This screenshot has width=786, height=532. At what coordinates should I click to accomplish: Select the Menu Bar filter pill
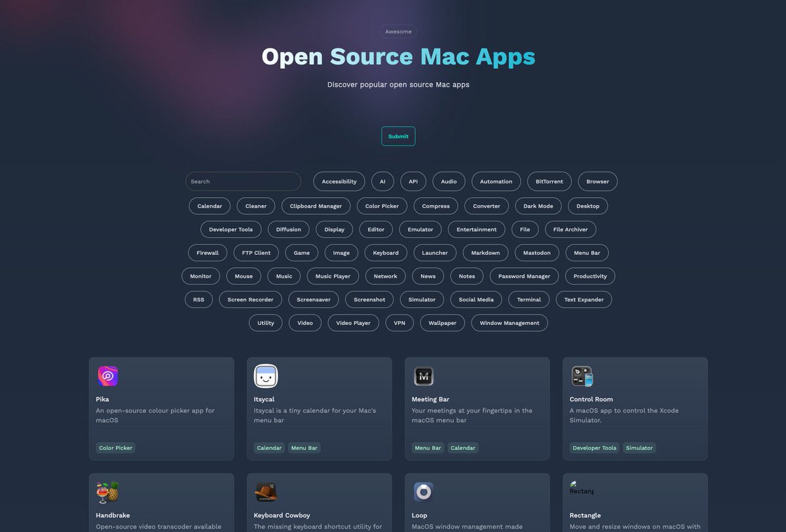click(587, 253)
